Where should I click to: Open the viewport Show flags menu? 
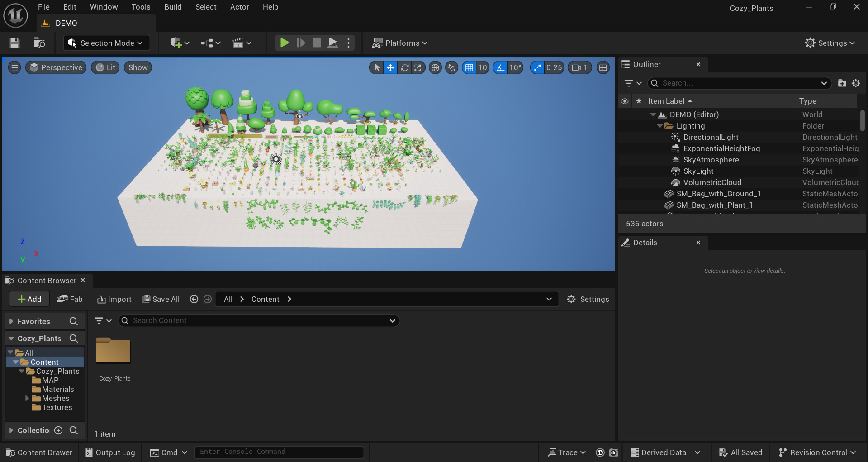[x=138, y=67]
